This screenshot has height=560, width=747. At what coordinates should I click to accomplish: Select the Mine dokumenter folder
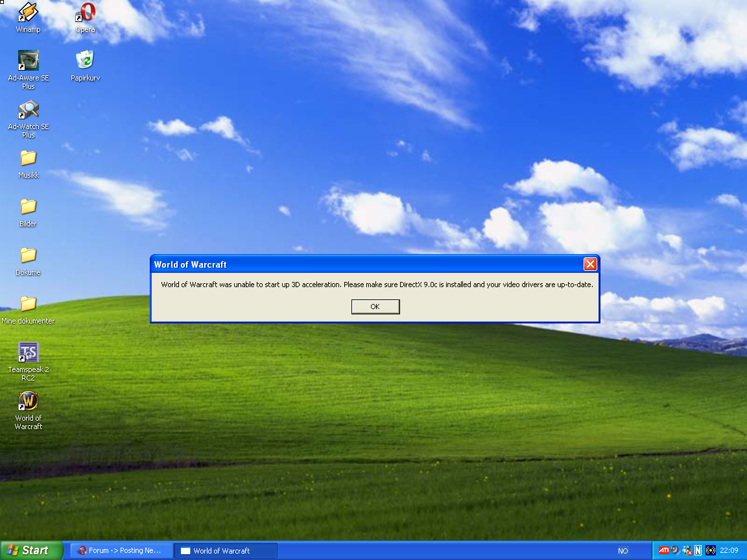point(28,310)
